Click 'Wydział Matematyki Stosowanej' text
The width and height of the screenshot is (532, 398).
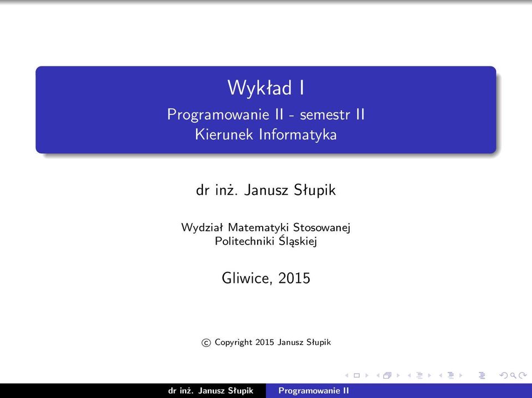pos(265,227)
